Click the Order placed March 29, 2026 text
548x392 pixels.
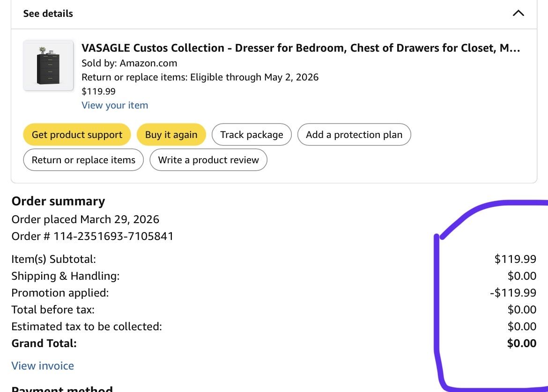tap(85, 219)
